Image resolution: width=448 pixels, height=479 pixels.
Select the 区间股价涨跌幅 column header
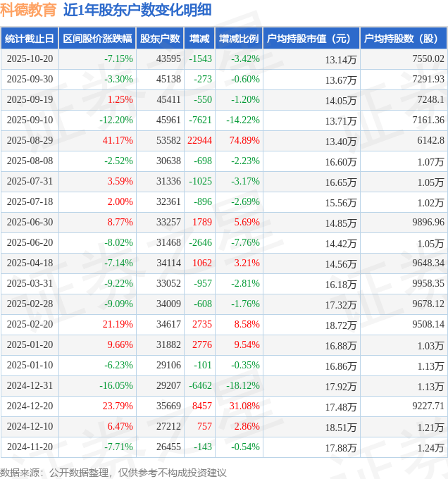point(97,39)
